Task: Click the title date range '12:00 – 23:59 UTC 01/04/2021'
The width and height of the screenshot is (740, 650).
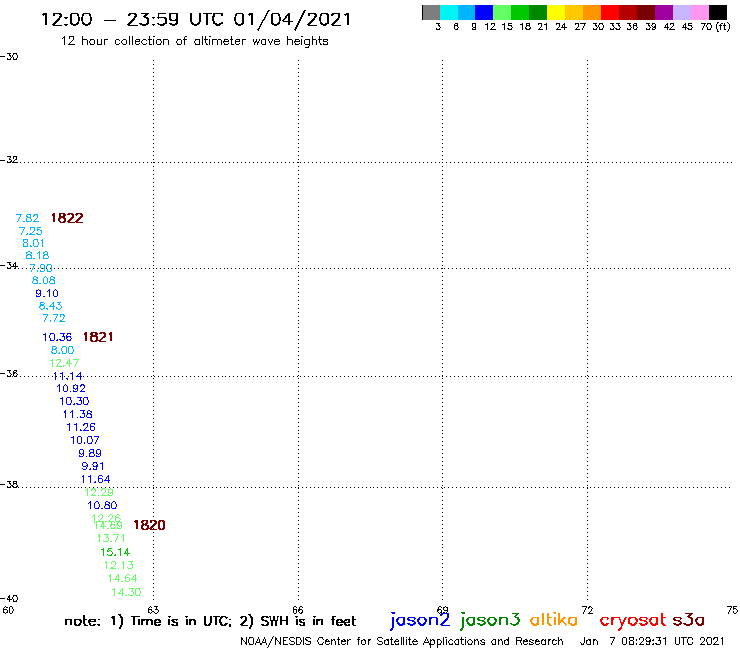Action: [x=196, y=20]
